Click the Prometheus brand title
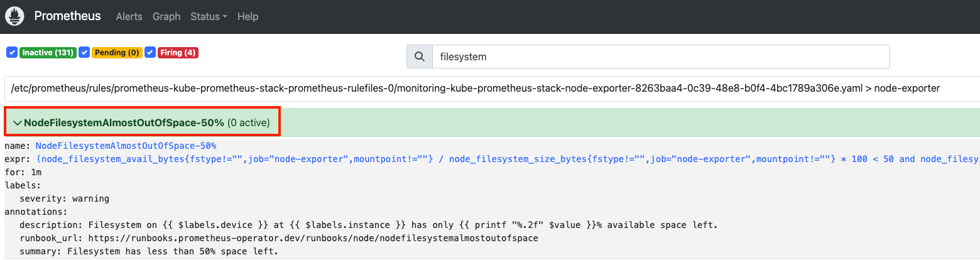The width and height of the screenshot is (980, 260). (68, 16)
